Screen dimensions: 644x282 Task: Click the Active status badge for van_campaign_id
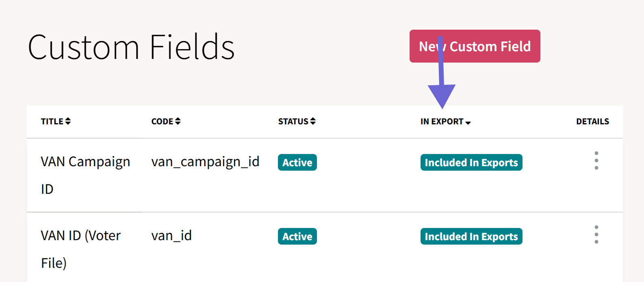coord(297,162)
